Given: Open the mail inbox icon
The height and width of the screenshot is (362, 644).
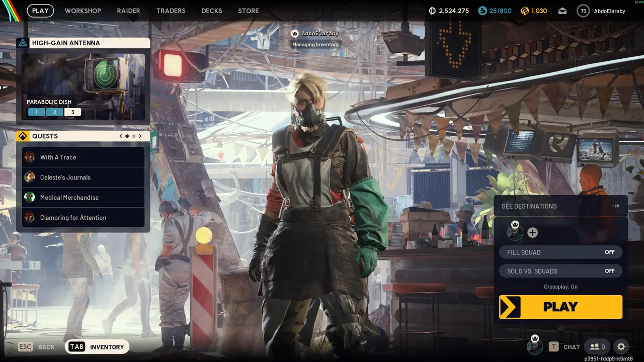Looking at the screenshot, I should pyautogui.click(x=562, y=11).
